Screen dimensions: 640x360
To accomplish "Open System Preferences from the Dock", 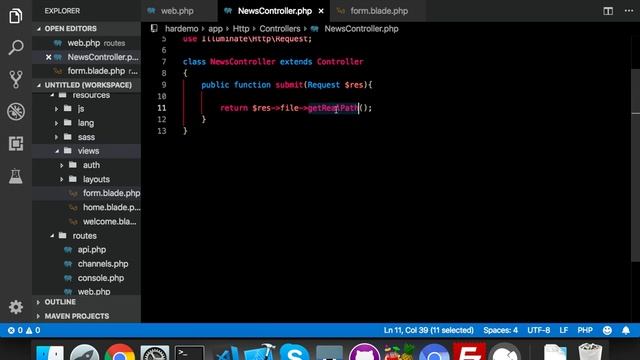I will (155, 353).
